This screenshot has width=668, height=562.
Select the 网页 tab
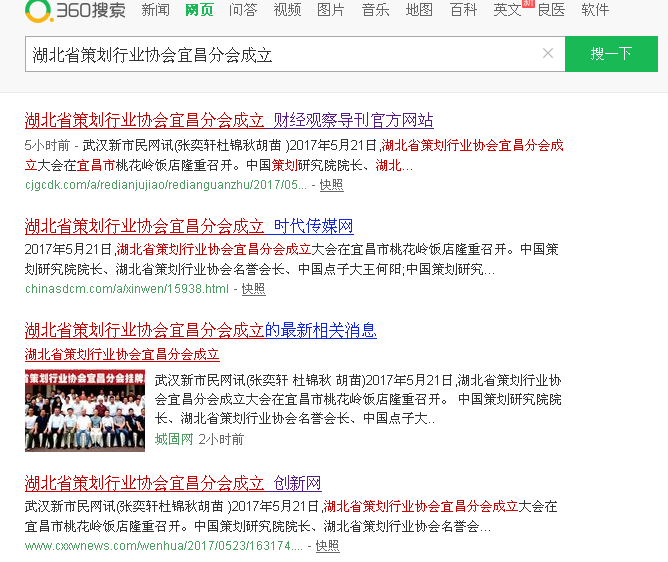click(x=199, y=10)
